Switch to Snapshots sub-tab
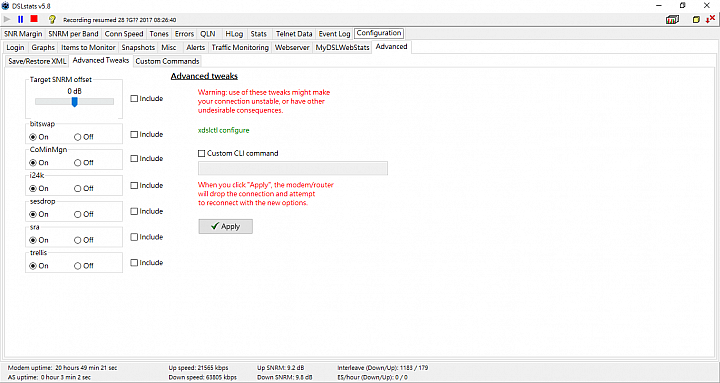Screen dimensions: 720x383 pos(138,47)
